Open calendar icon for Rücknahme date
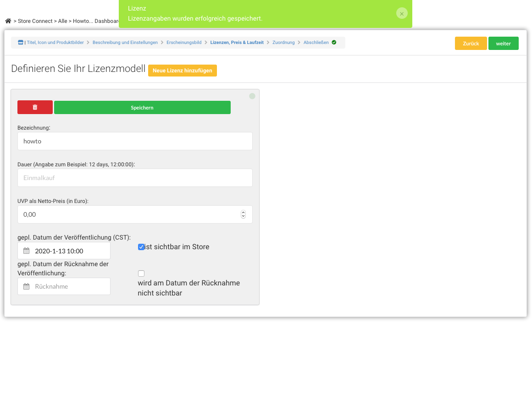532x394 pixels. 27,286
